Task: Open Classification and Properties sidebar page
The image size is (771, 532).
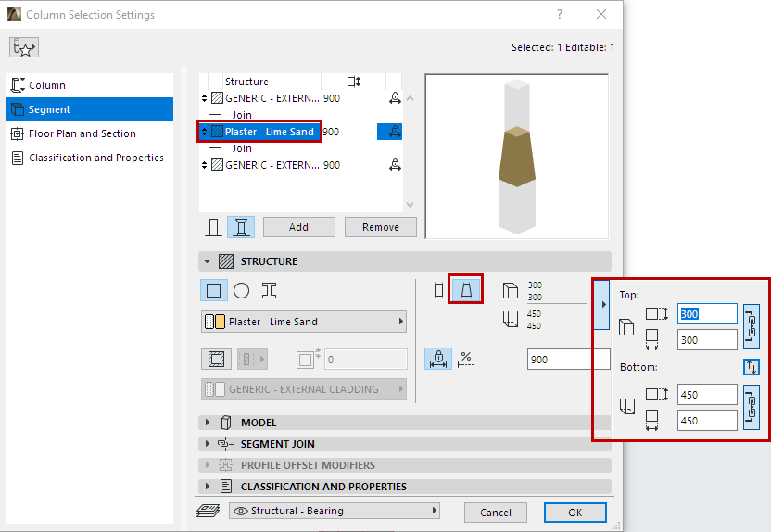Action: [x=90, y=158]
